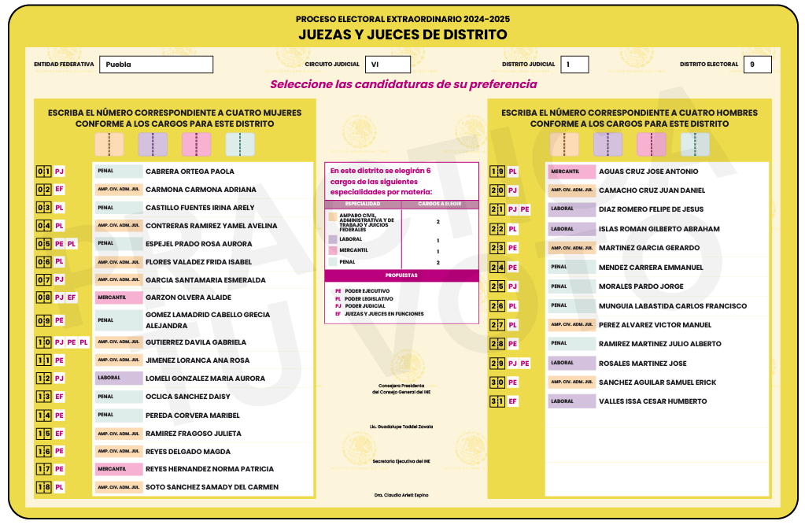Screen dimensions: 805x532
Task: Choose Munguia Labastida Carlos Francisco
Action: 673,306
